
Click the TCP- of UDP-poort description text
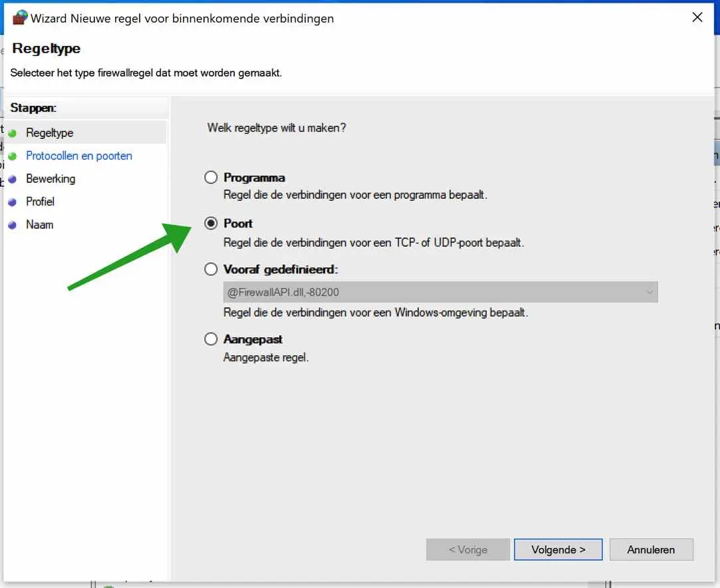coord(374,243)
